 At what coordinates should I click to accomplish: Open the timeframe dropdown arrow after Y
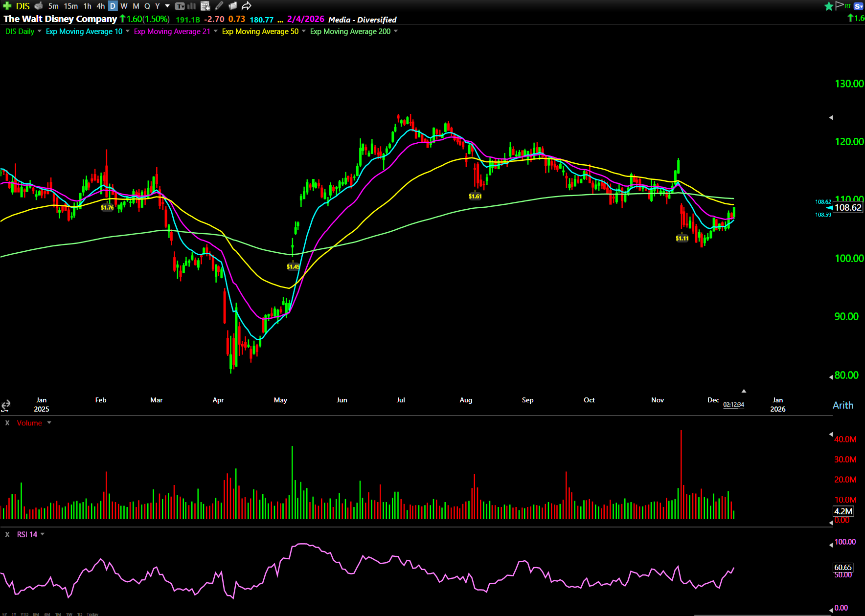pyautogui.click(x=167, y=6)
